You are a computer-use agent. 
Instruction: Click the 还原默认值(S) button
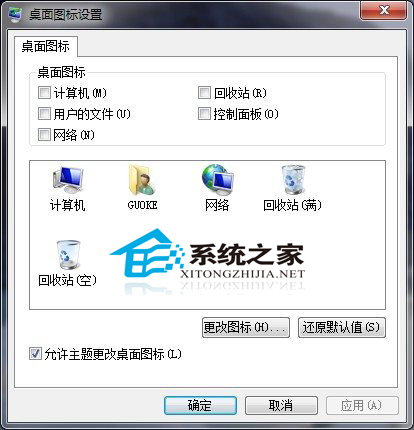[x=342, y=327]
